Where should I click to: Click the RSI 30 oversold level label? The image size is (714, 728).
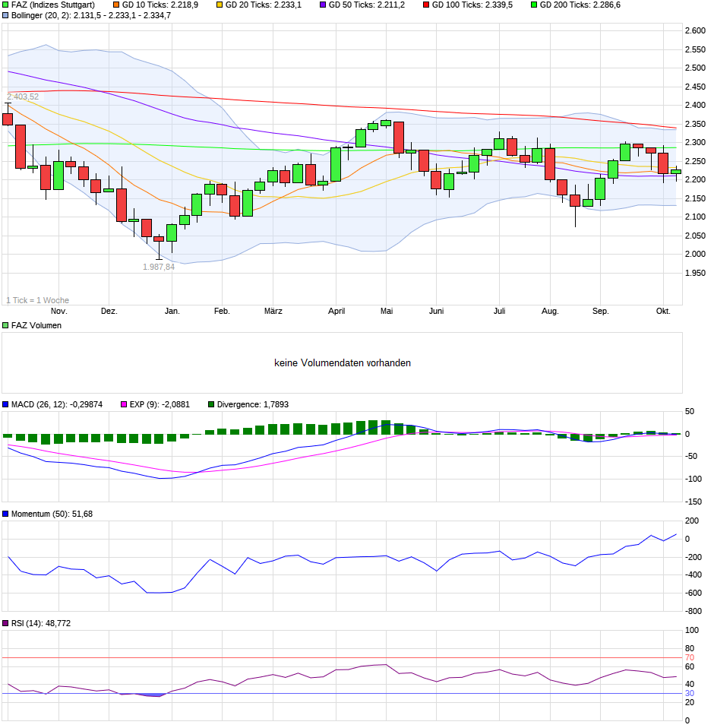(x=690, y=693)
